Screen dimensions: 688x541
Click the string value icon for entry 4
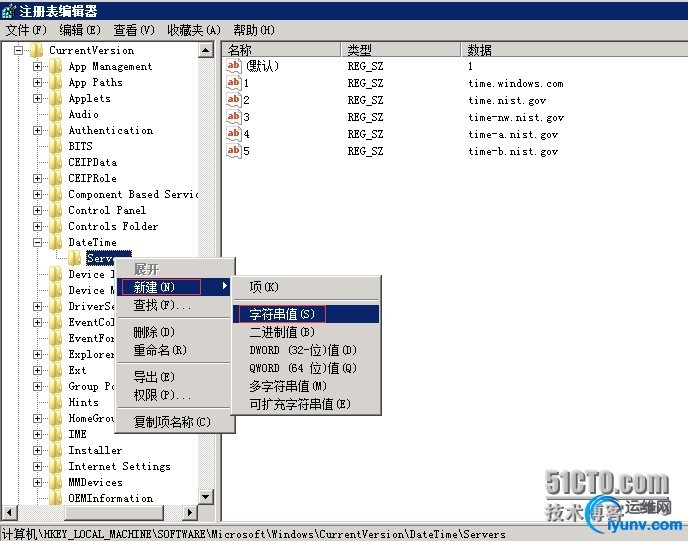pyautogui.click(x=233, y=134)
